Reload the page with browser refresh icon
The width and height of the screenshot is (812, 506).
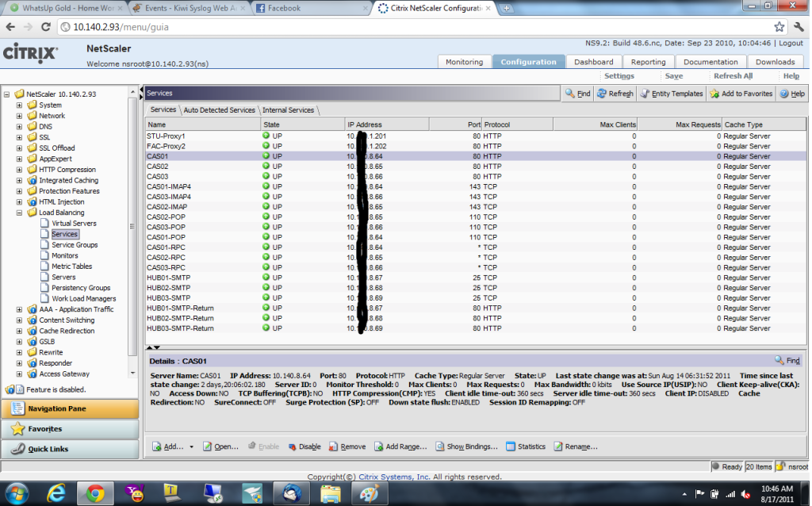pos(45,27)
